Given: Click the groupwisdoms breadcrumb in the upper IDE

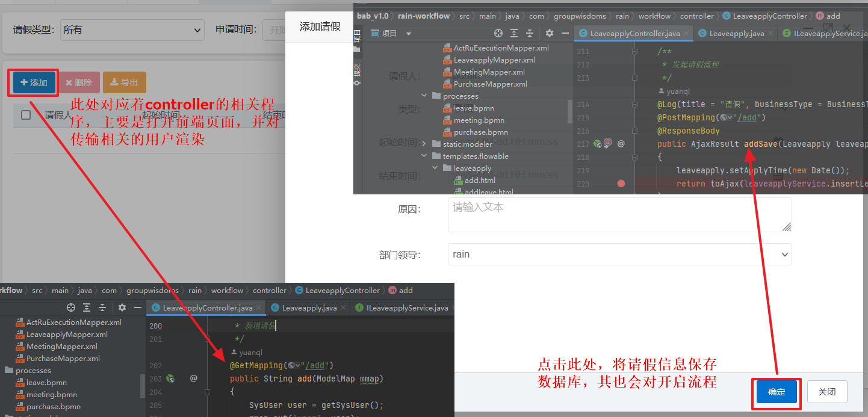Looking at the screenshot, I should (581, 16).
